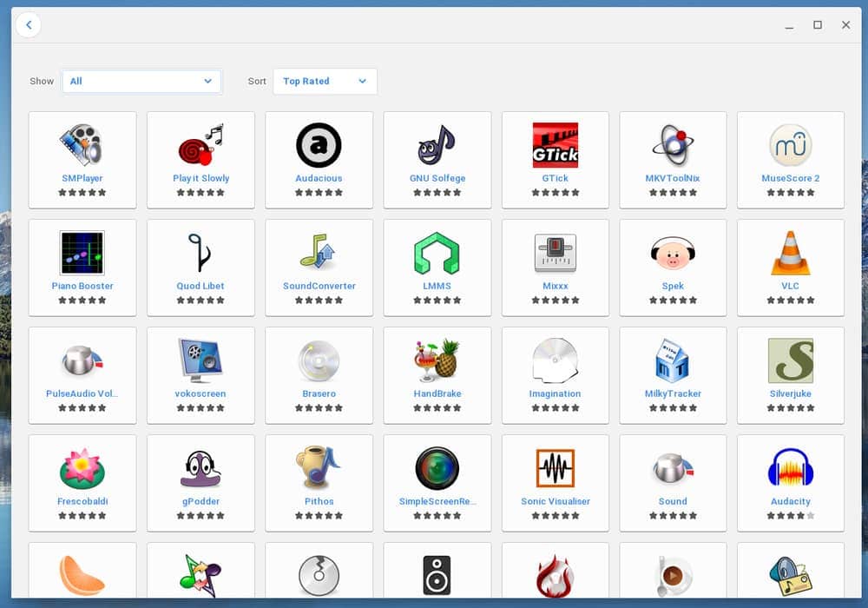Click the Spek pig icon
The width and height of the screenshot is (868, 608).
673,253
